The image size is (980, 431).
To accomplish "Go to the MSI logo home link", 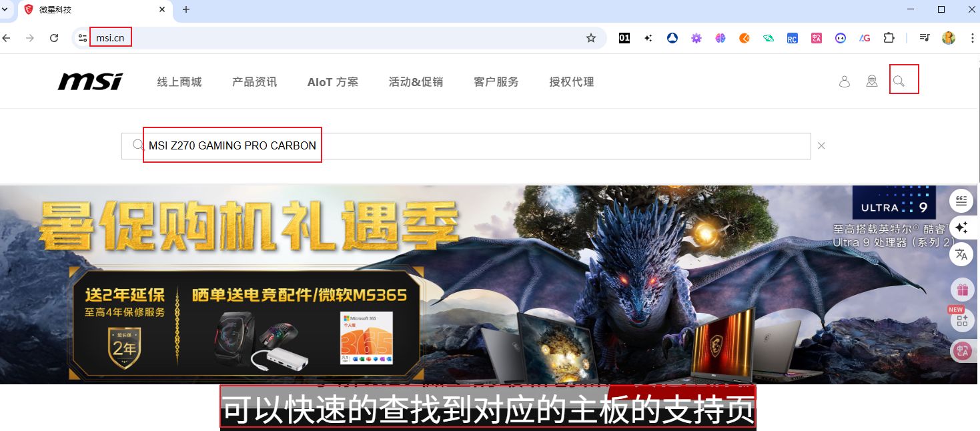I will click(90, 81).
